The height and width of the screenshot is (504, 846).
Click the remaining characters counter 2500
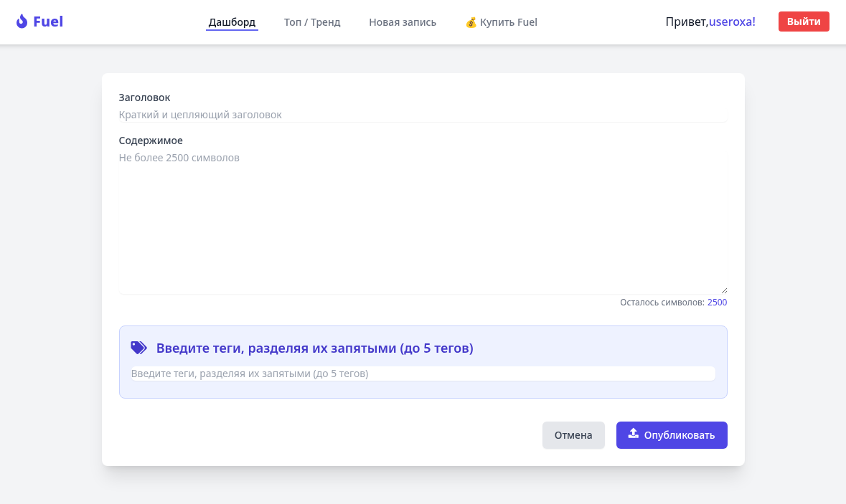point(717,303)
